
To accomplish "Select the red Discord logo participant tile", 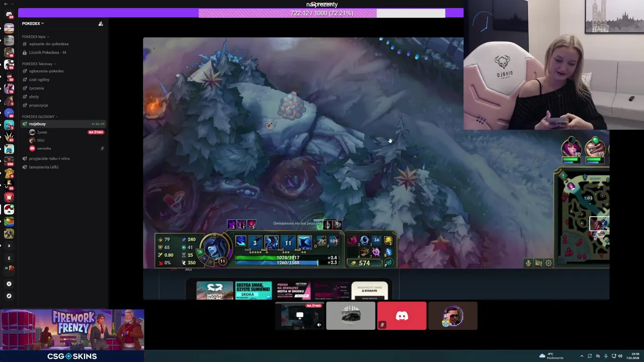I will coord(401,316).
